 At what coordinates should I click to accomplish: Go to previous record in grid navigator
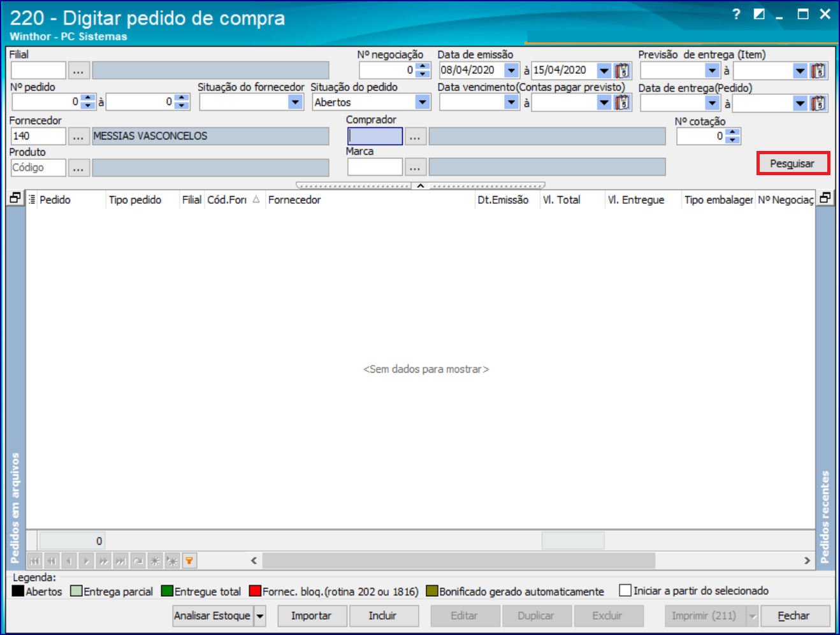click(x=69, y=561)
